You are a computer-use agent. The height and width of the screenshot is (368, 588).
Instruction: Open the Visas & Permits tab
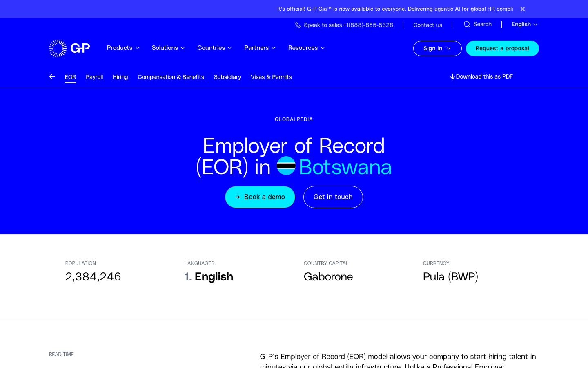point(271,77)
